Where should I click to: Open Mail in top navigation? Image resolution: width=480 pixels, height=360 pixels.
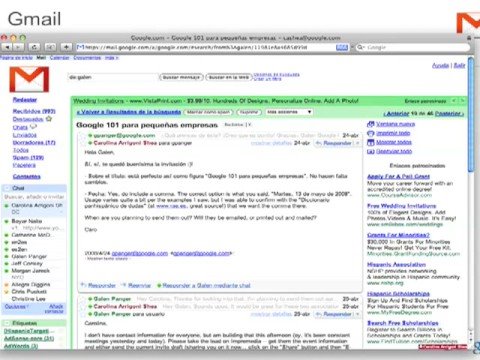pyautogui.click(x=41, y=58)
